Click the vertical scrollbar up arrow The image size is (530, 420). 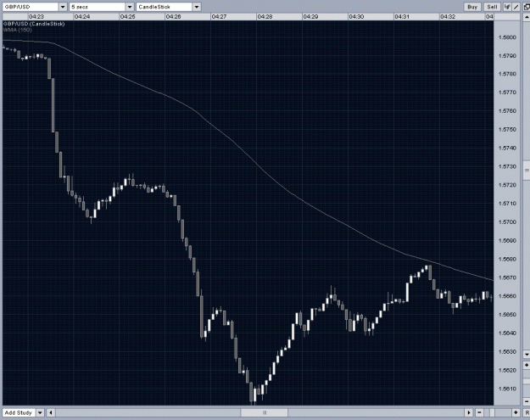[x=527, y=17]
